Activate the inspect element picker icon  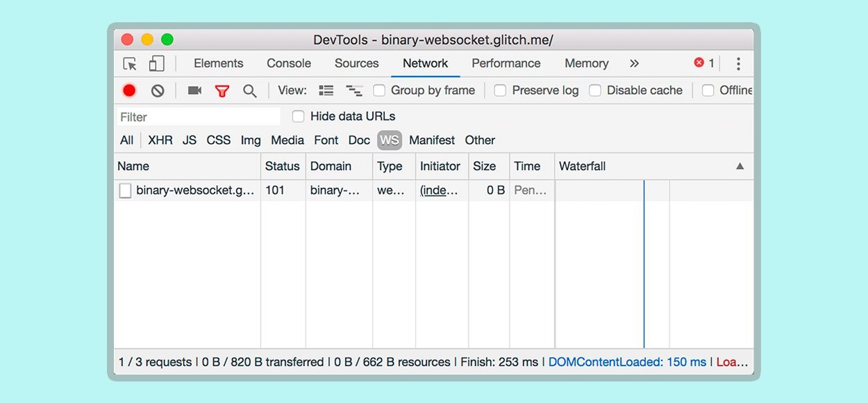(x=130, y=64)
